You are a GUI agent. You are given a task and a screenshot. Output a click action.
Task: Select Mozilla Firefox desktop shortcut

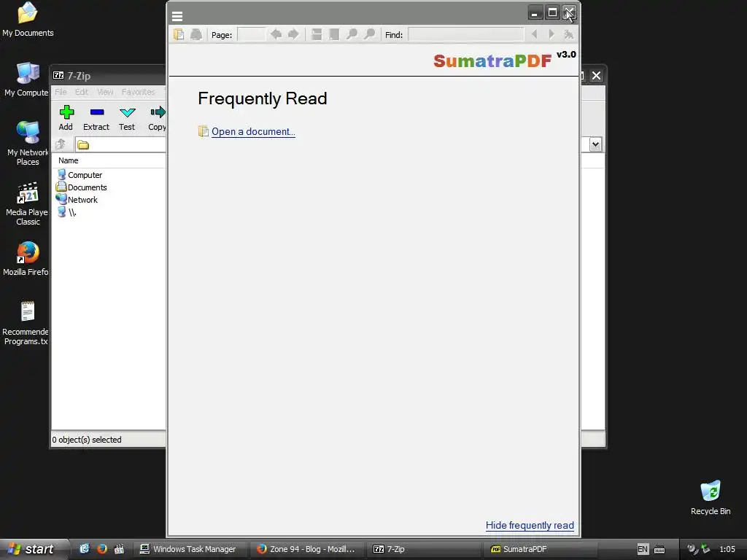pyautogui.click(x=26, y=259)
